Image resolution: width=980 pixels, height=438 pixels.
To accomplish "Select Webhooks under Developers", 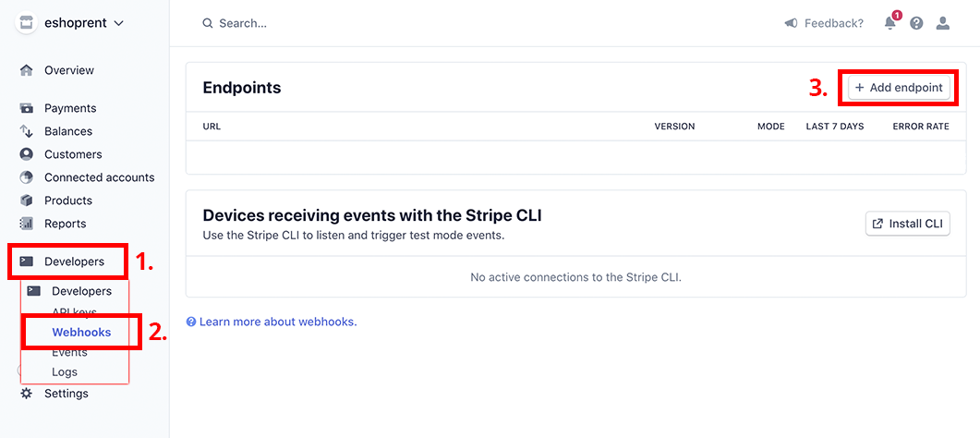I will [x=81, y=332].
